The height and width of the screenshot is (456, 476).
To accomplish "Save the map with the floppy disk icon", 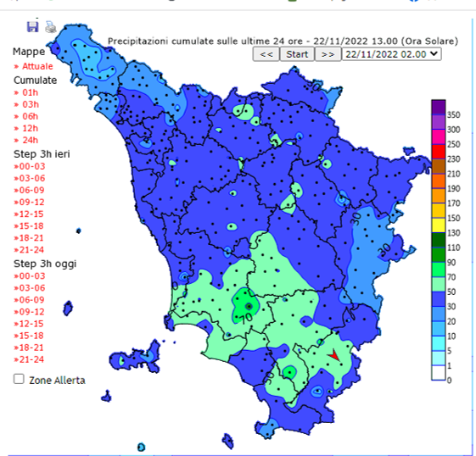I will pyautogui.click(x=33, y=27).
